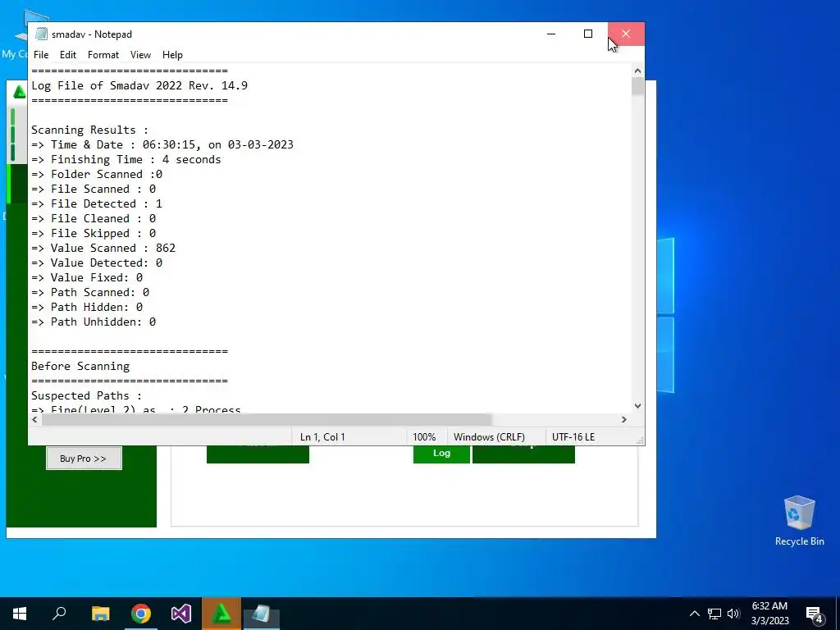Image resolution: width=840 pixels, height=630 pixels.
Task: Click the 100% zoom status entry
Action: tap(424, 437)
